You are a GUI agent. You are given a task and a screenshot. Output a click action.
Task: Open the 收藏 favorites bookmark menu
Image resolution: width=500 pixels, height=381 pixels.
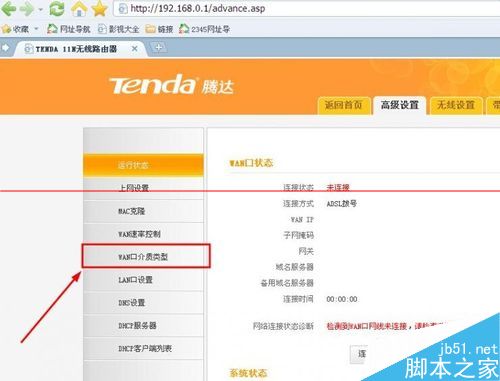click(x=16, y=29)
